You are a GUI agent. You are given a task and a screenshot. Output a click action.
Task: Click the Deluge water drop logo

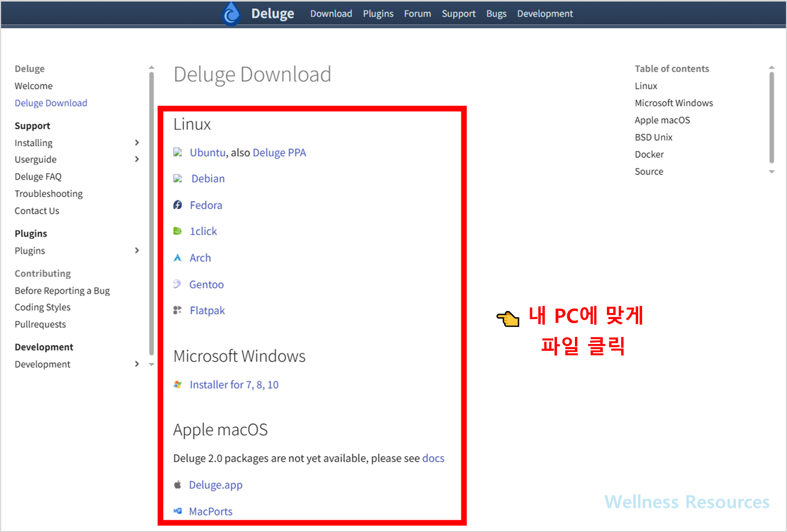coord(231,13)
